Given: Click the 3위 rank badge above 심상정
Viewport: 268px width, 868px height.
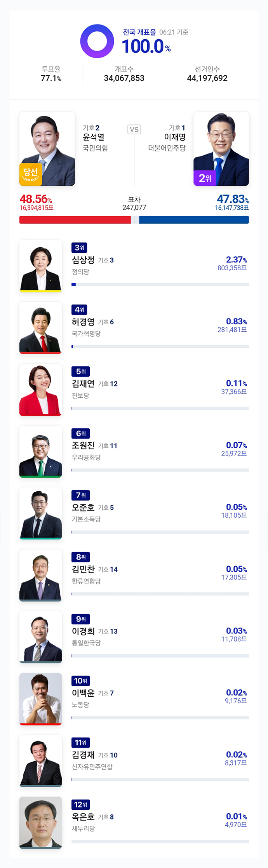Looking at the screenshot, I should (x=79, y=248).
